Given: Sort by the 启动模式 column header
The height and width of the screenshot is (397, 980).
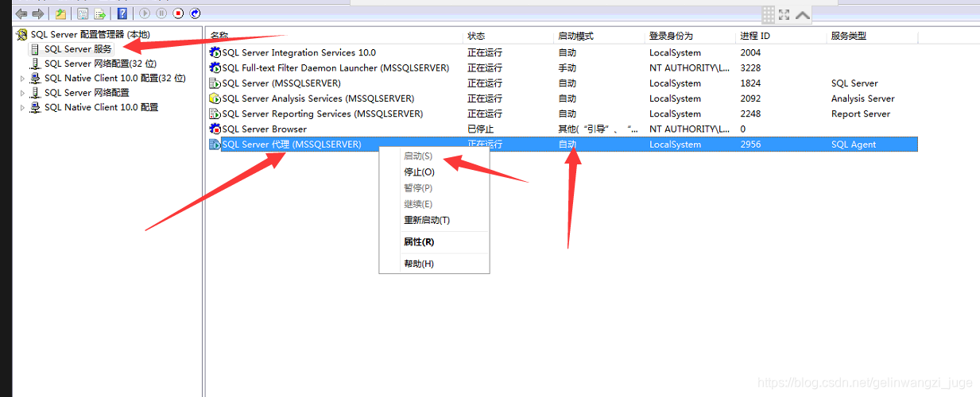Looking at the screenshot, I should coord(600,37).
